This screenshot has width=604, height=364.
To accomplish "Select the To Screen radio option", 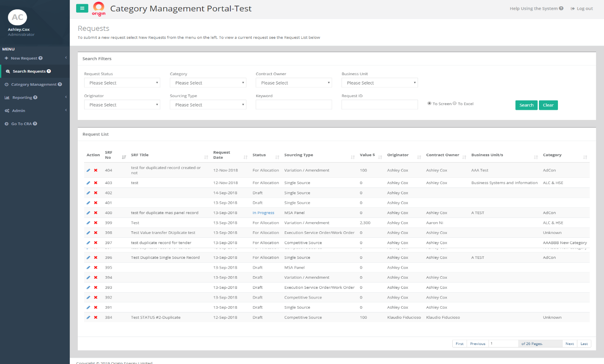I will (x=429, y=103).
